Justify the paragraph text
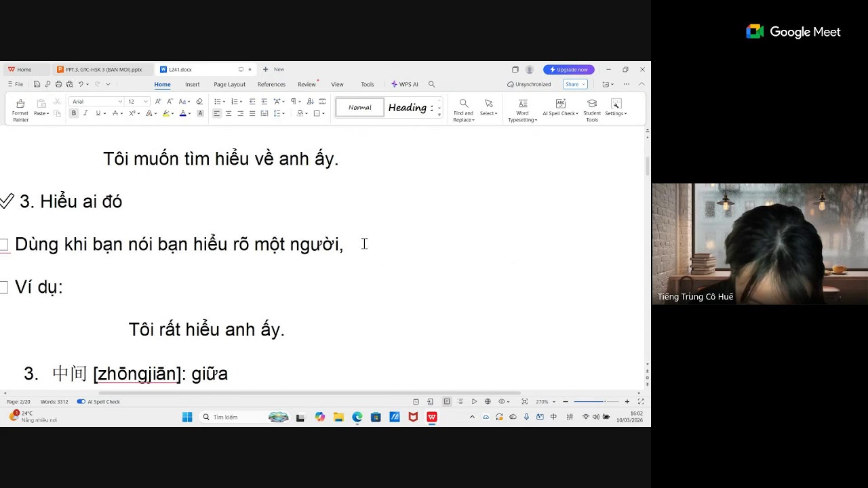 pyautogui.click(x=252, y=113)
